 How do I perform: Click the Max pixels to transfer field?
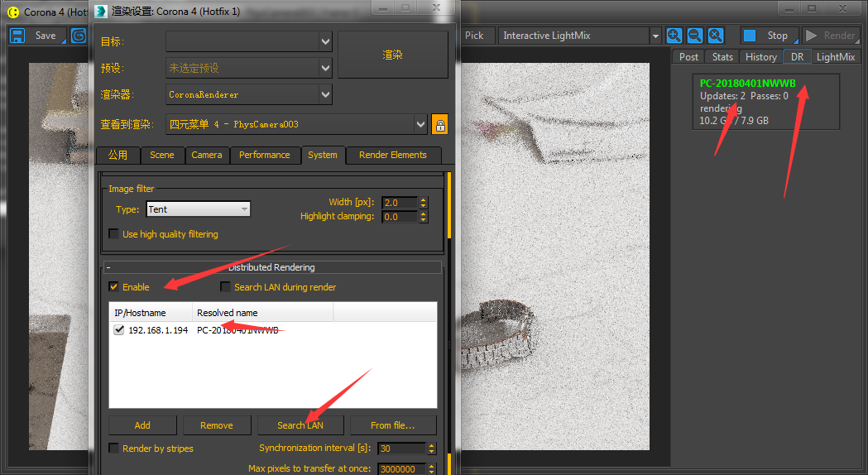coord(402,469)
